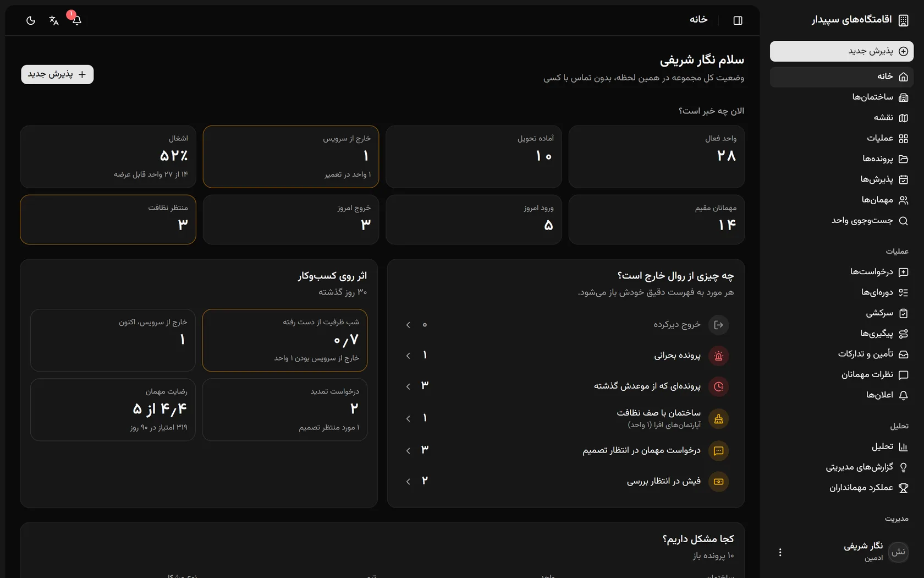Open ساختمان‌ها in the sidebar

pyautogui.click(x=842, y=97)
